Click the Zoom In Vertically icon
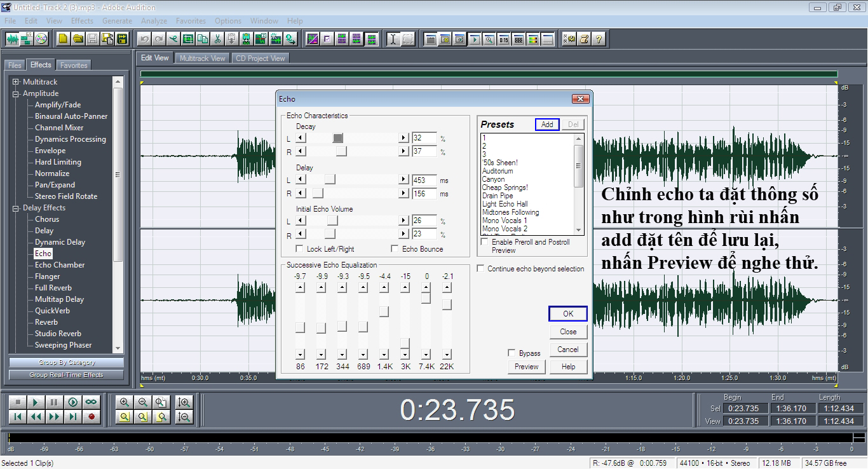The height and width of the screenshot is (469, 868). [x=184, y=402]
